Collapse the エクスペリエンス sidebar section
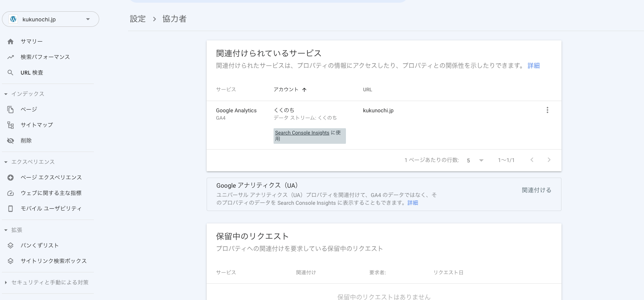The height and width of the screenshot is (300, 644). [x=6, y=162]
